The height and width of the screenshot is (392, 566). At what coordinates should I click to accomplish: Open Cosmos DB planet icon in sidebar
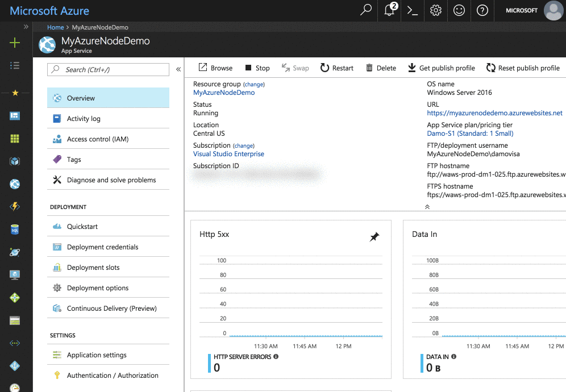(15, 252)
